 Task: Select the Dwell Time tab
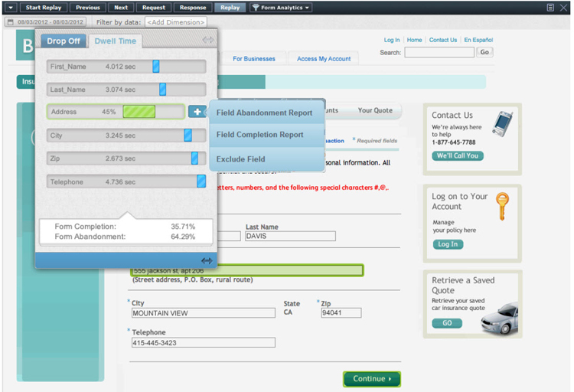[x=116, y=41]
